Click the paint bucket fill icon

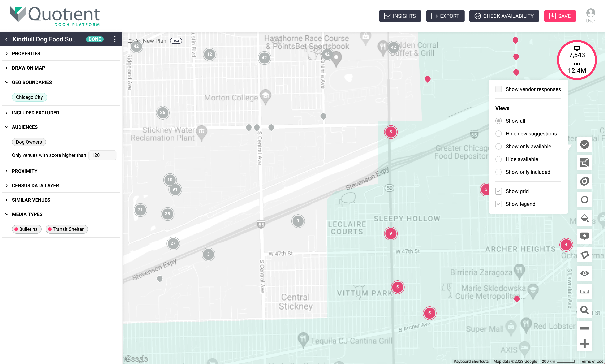coord(584,218)
